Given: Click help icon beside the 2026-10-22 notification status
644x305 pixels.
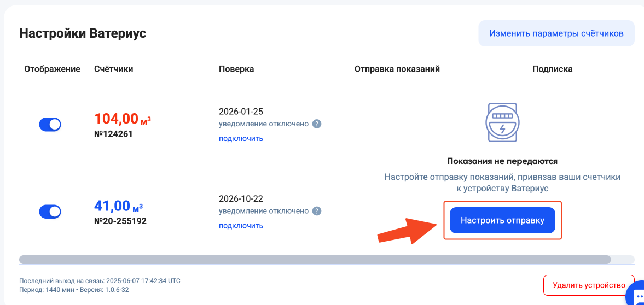Looking at the screenshot, I should pyautogui.click(x=316, y=212).
